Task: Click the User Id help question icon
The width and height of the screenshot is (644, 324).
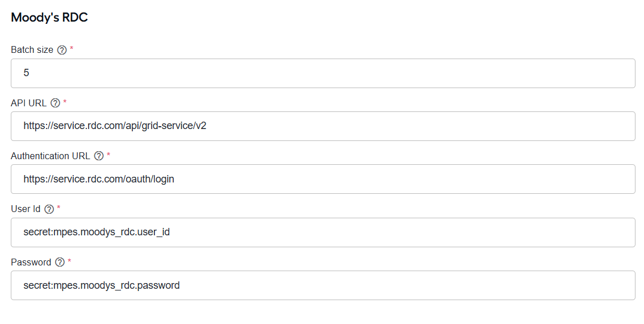Action: tap(49, 209)
